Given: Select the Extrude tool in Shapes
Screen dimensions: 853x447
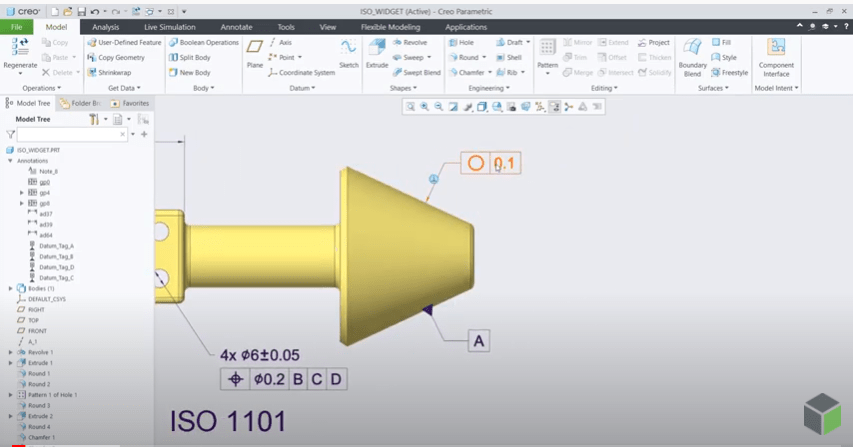Looking at the screenshot, I should click(376, 52).
